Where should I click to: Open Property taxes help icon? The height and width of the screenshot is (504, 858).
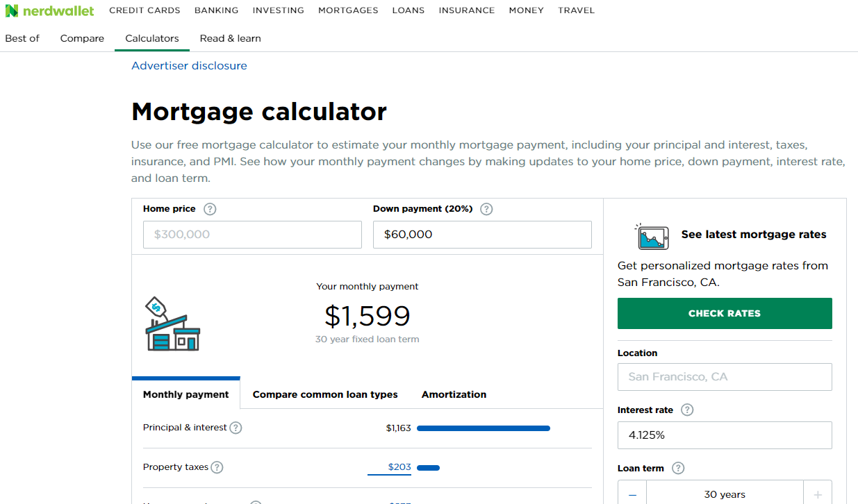(217, 467)
